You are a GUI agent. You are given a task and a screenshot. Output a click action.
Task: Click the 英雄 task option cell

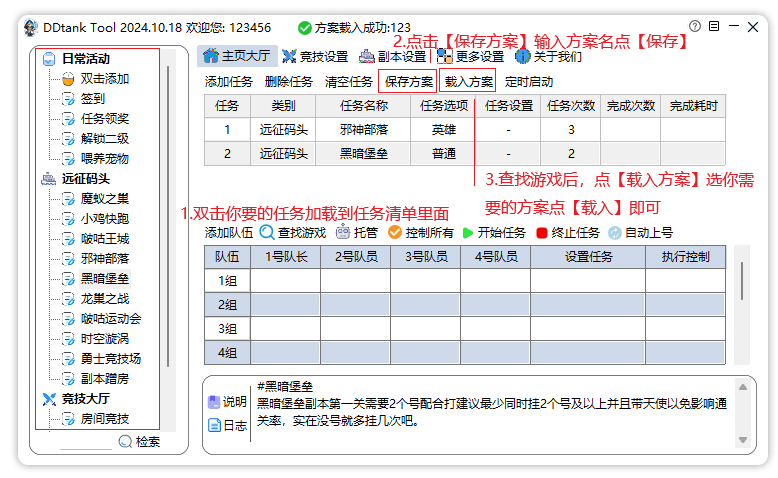click(x=444, y=130)
